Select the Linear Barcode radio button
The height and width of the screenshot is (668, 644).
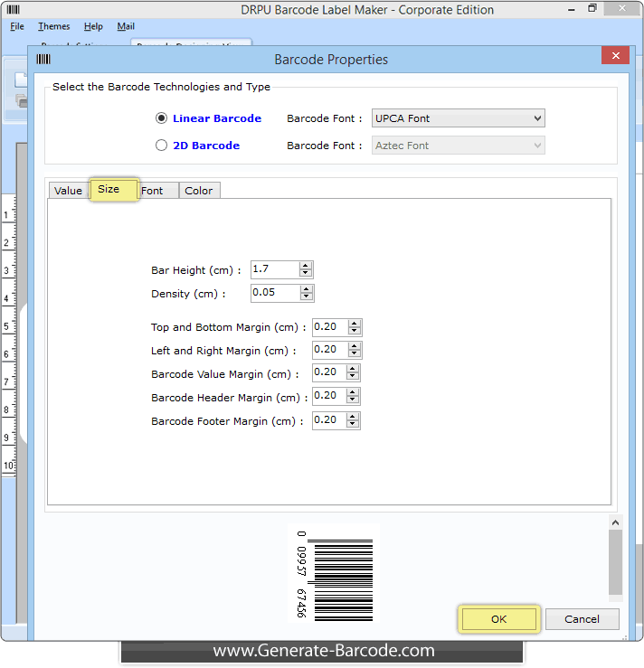point(161,118)
